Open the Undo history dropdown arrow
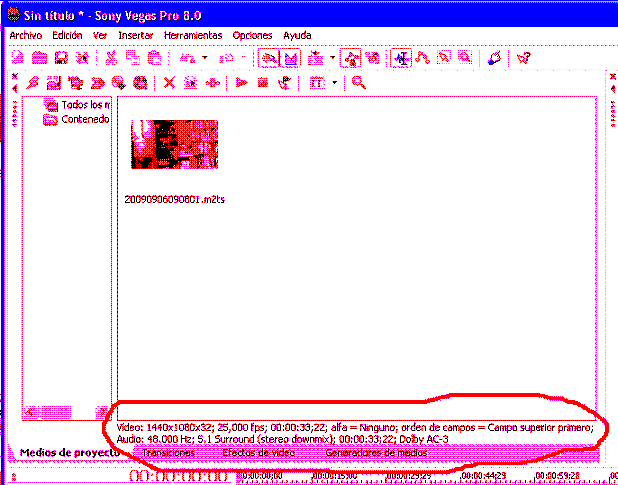This screenshot has width=618, height=485. [205, 59]
